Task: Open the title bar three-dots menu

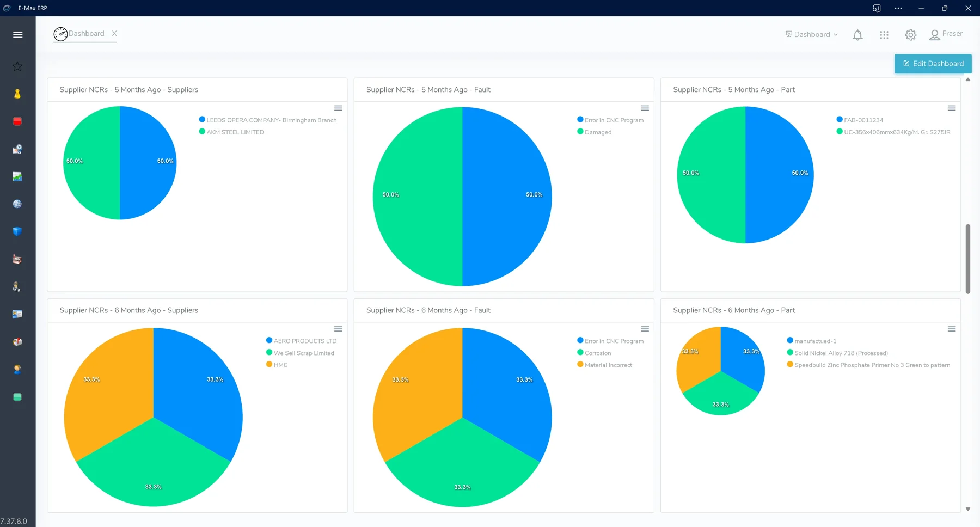Action: tap(898, 8)
